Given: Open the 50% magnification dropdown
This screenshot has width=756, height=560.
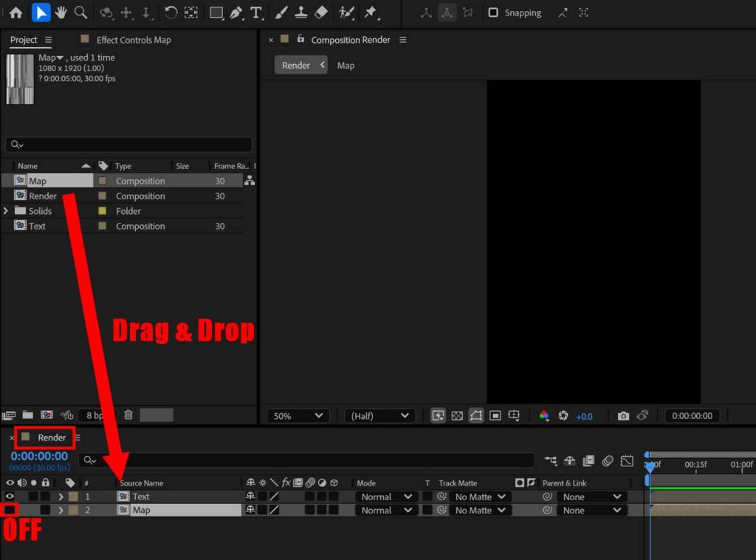Looking at the screenshot, I should click(x=298, y=416).
